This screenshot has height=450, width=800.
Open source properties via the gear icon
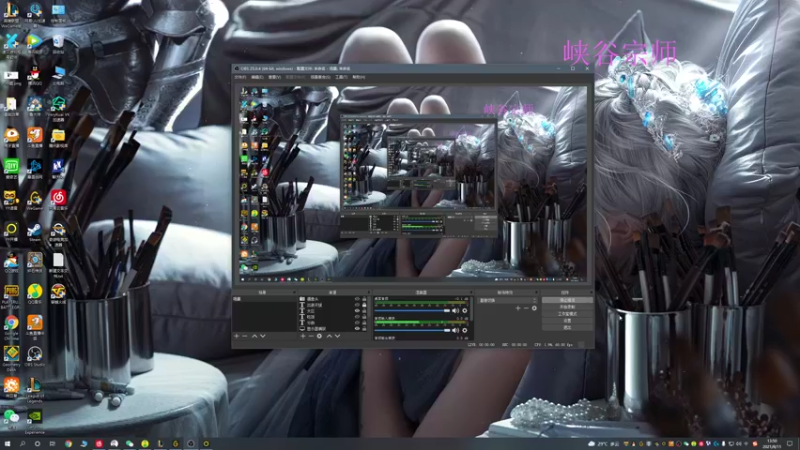tap(319, 336)
